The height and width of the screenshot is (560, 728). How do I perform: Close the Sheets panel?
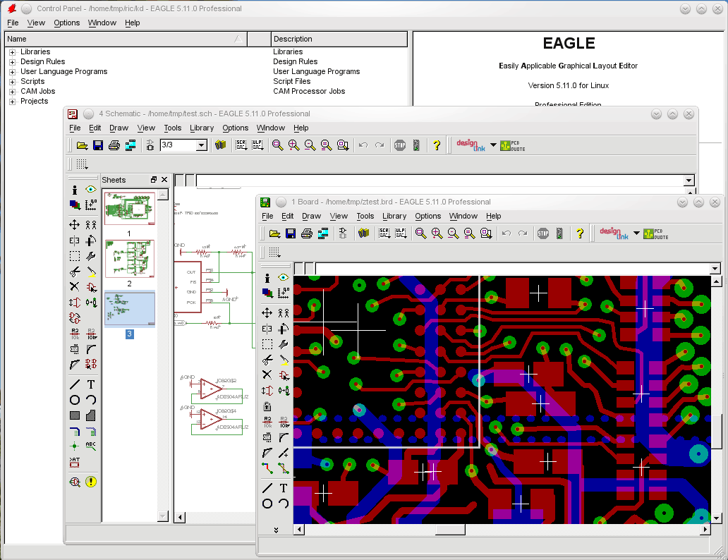[x=164, y=180]
